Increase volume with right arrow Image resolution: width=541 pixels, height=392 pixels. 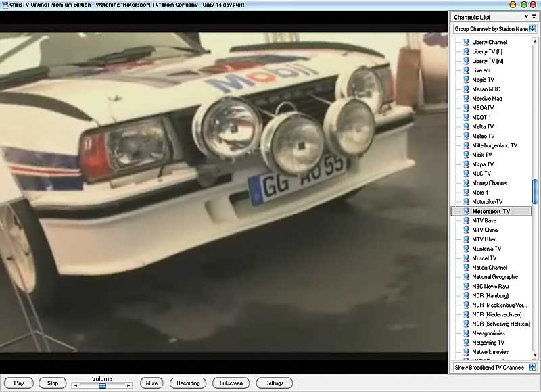pos(128,385)
